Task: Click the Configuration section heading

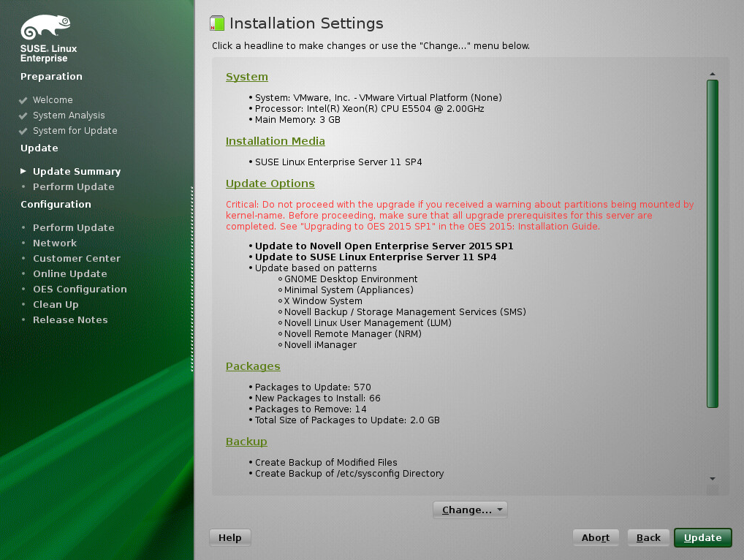Action: [56, 204]
